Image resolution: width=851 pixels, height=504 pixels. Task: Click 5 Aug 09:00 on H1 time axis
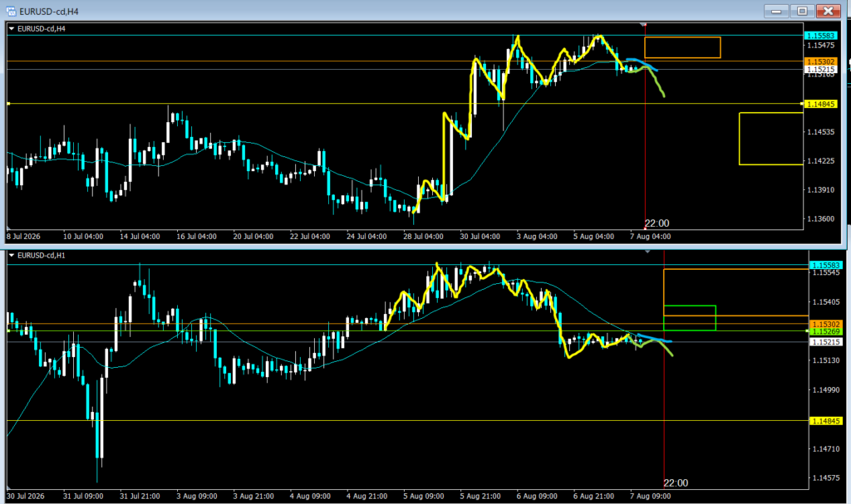click(423, 496)
